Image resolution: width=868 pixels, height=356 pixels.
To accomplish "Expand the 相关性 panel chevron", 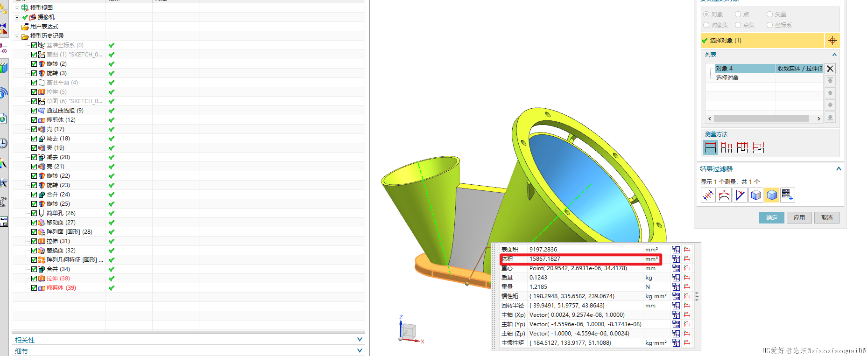I will click(x=360, y=340).
